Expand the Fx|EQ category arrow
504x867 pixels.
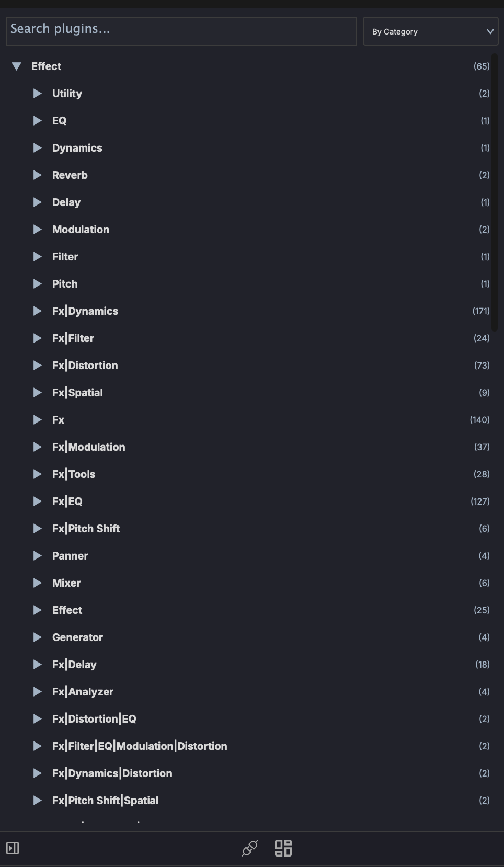click(37, 501)
